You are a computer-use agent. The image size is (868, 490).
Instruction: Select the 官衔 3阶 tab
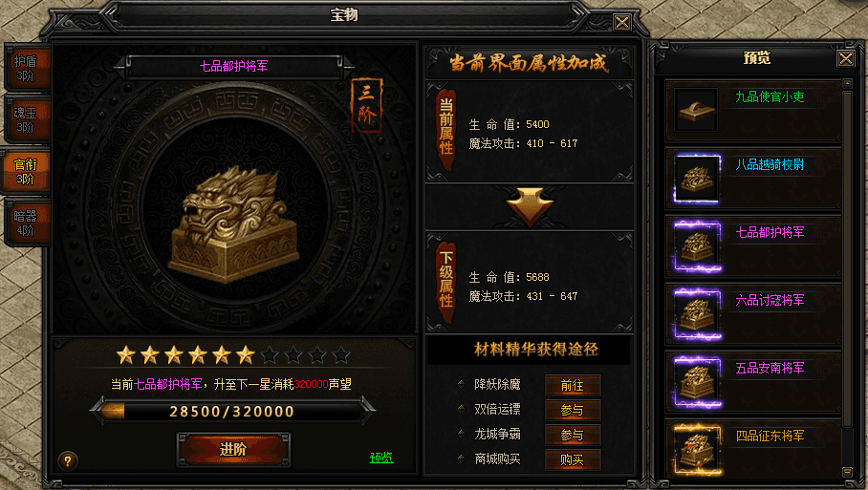(x=26, y=171)
